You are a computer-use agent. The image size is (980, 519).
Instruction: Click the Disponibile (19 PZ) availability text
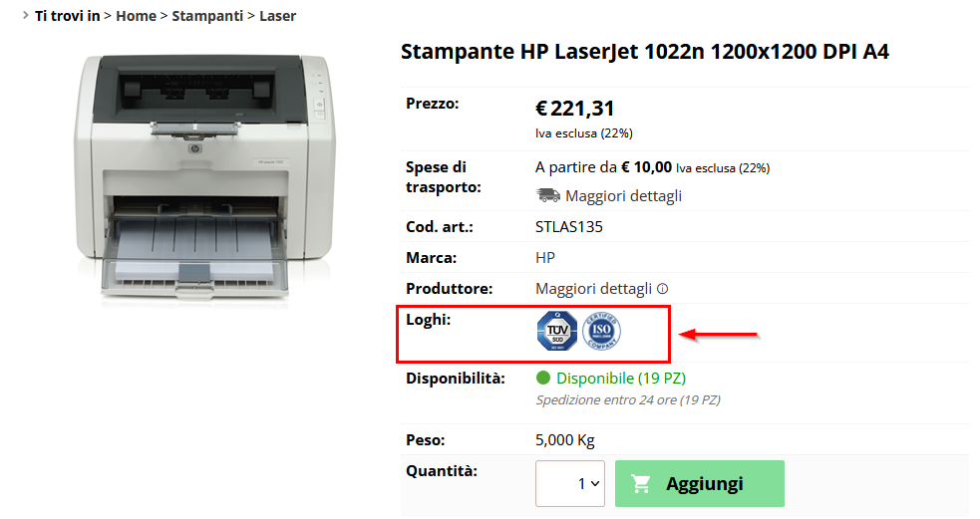(621, 378)
